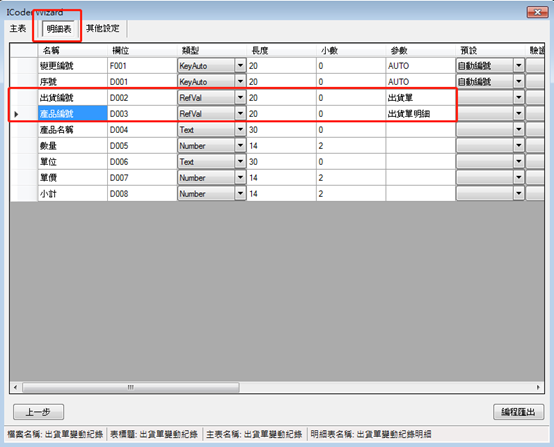Expand type dropdown arrow for D004 row
The image size is (554, 447).
[240, 130]
